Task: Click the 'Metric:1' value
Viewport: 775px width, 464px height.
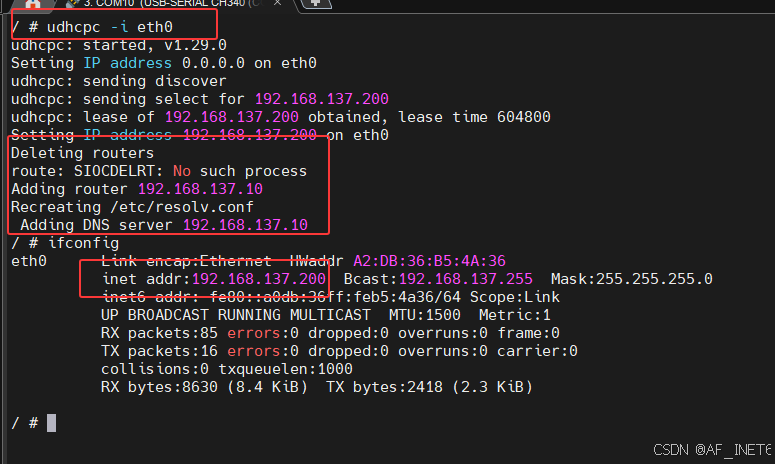Action: tap(515, 315)
